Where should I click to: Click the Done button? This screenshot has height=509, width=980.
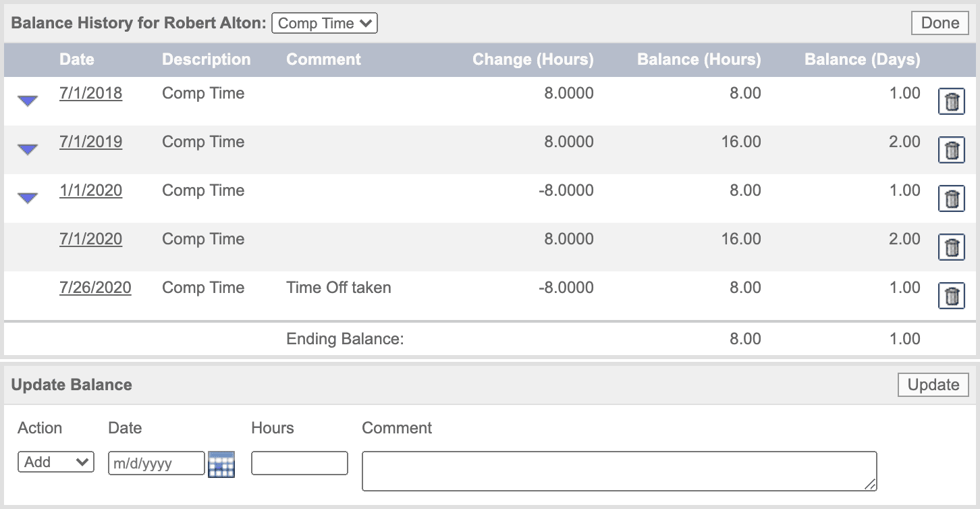pos(940,22)
